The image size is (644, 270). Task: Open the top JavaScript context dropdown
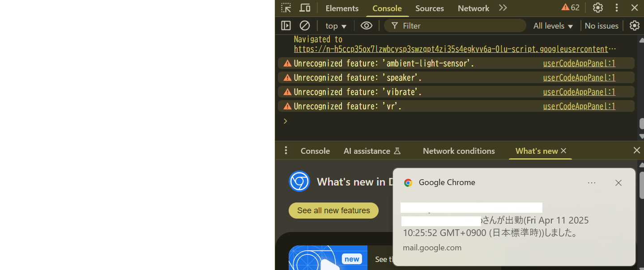click(x=336, y=26)
